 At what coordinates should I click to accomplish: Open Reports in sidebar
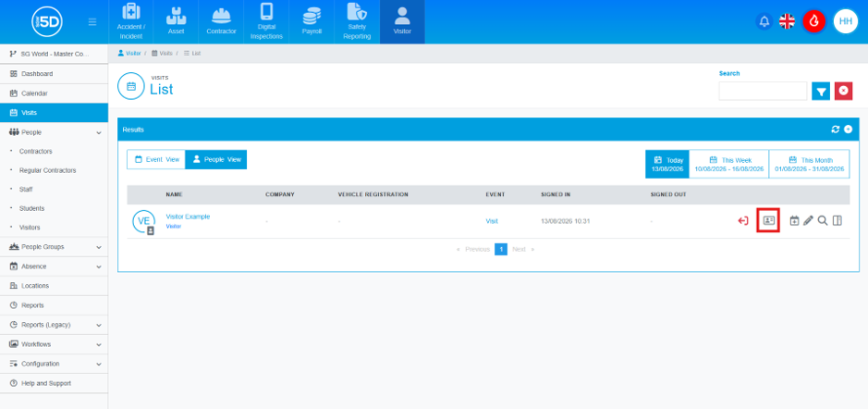[54, 305]
